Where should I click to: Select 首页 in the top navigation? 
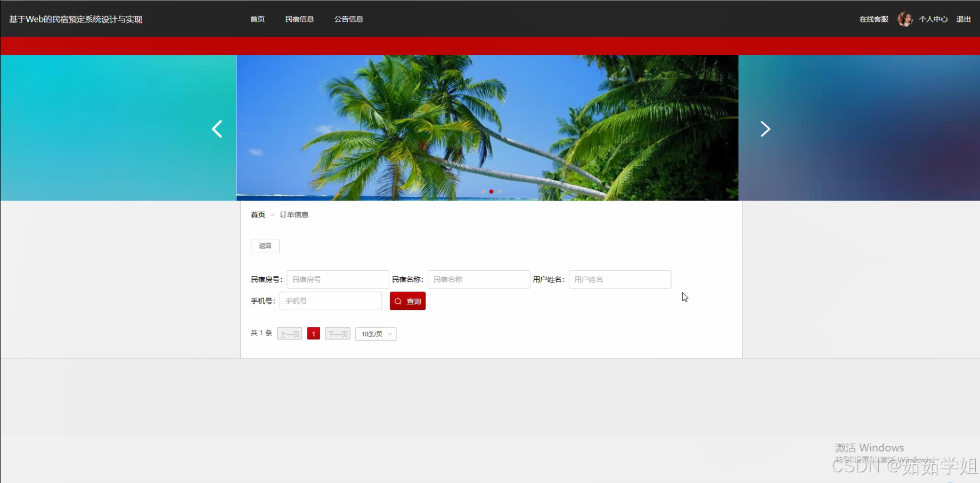(x=257, y=19)
